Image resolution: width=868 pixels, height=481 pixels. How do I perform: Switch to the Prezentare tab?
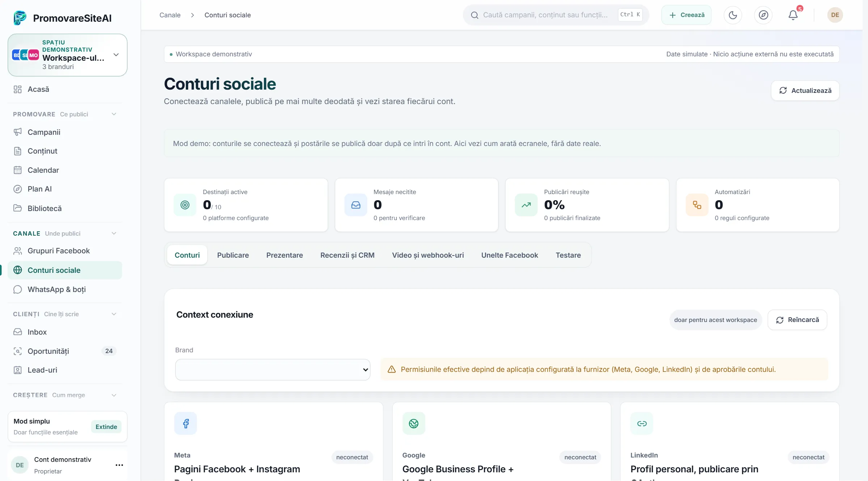point(285,255)
